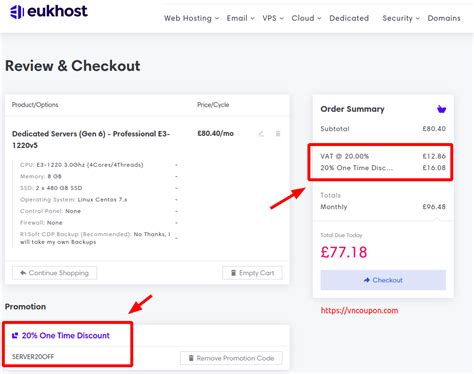The height and width of the screenshot is (374, 474).
Task: Click the £80.40/mo price
Action: point(216,134)
